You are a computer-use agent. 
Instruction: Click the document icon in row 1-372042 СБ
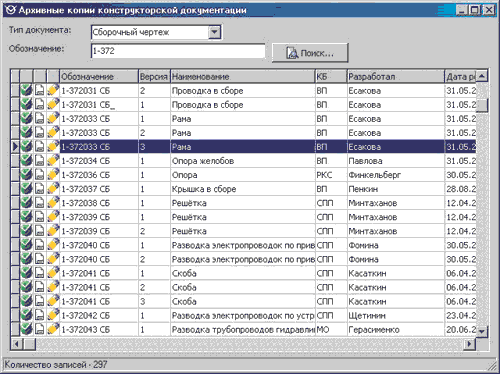(40, 315)
